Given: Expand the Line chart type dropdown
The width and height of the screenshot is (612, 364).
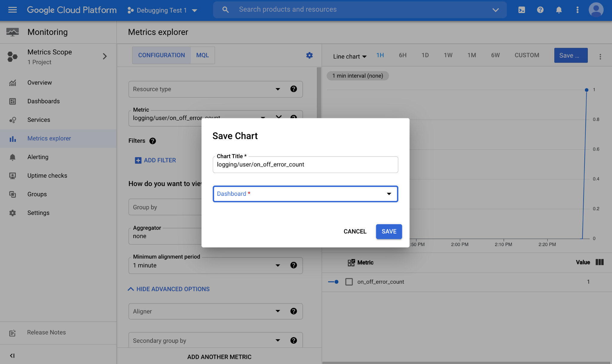Looking at the screenshot, I should [x=349, y=56].
